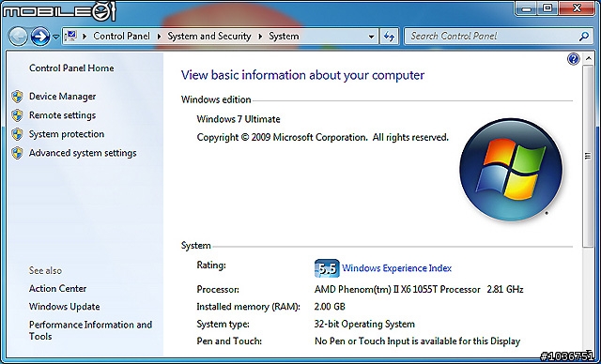This screenshot has height=364, width=601.
Task: Select Control Panel in the address breadcrumb
Action: [x=121, y=36]
